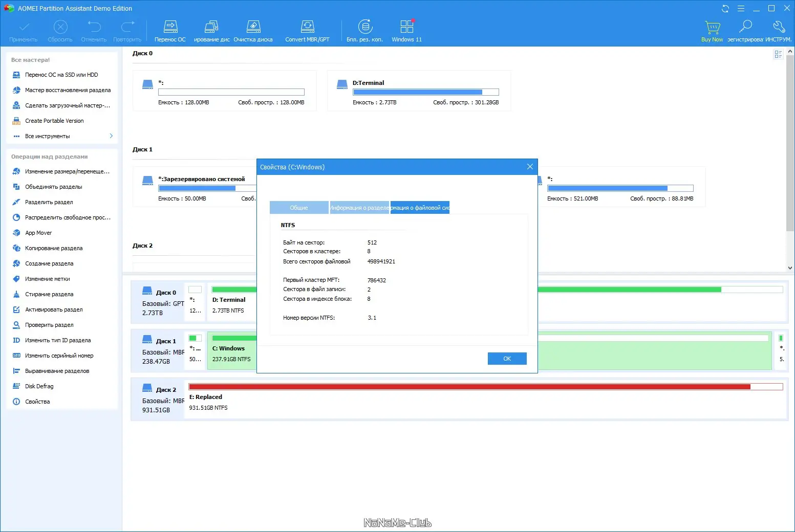The width and height of the screenshot is (795, 532).
Task: Select Изменение размера/перемещение operation
Action: click(x=67, y=171)
